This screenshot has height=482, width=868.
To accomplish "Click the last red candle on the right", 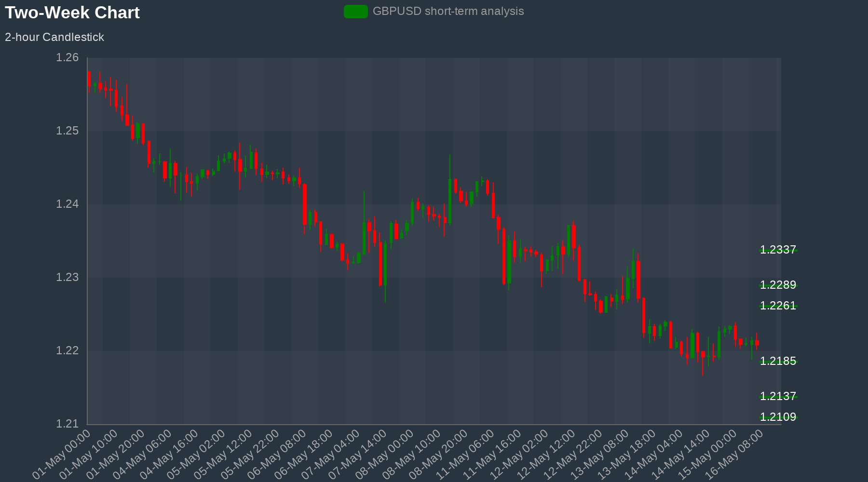I will [x=757, y=343].
